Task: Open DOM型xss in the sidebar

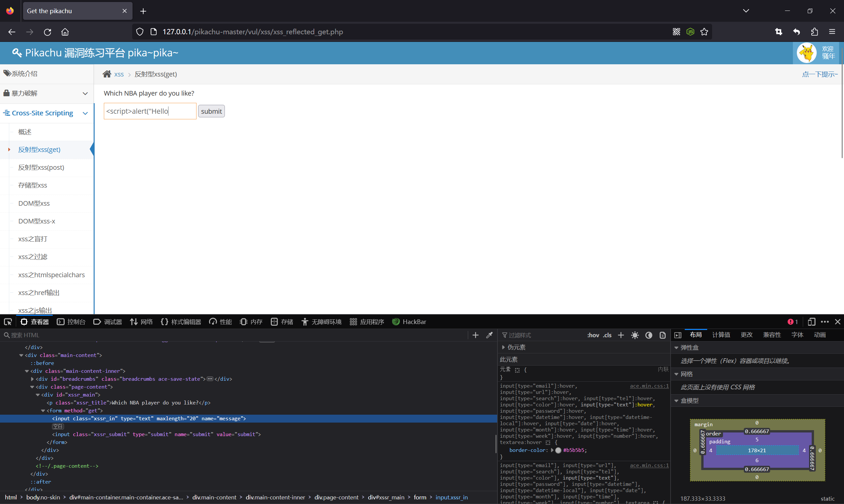Action: pyautogui.click(x=34, y=203)
